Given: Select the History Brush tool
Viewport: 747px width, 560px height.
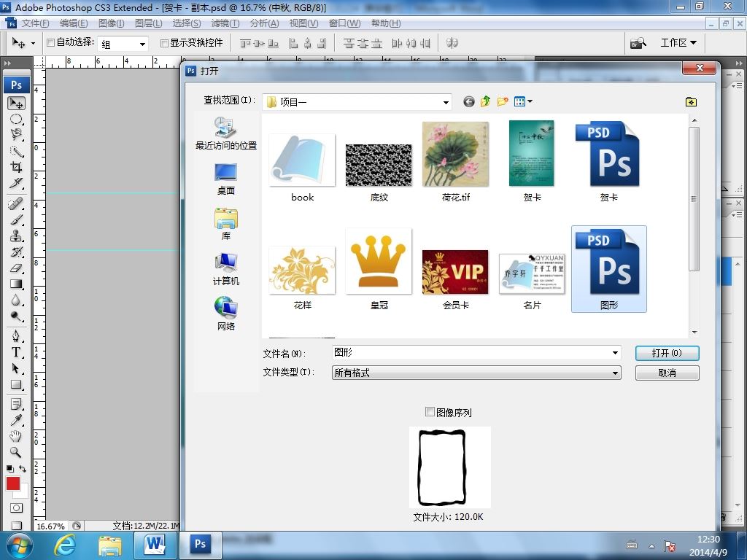Looking at the screenshot, I should 16,252.
